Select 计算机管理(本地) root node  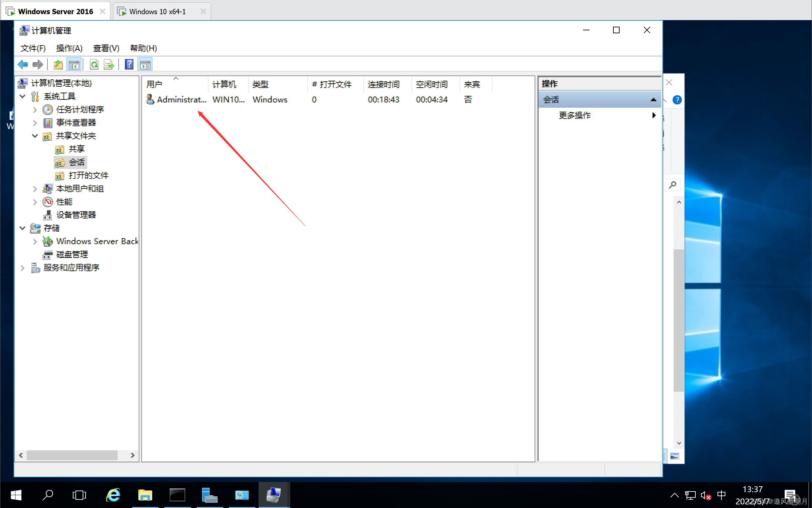[61, 83]
